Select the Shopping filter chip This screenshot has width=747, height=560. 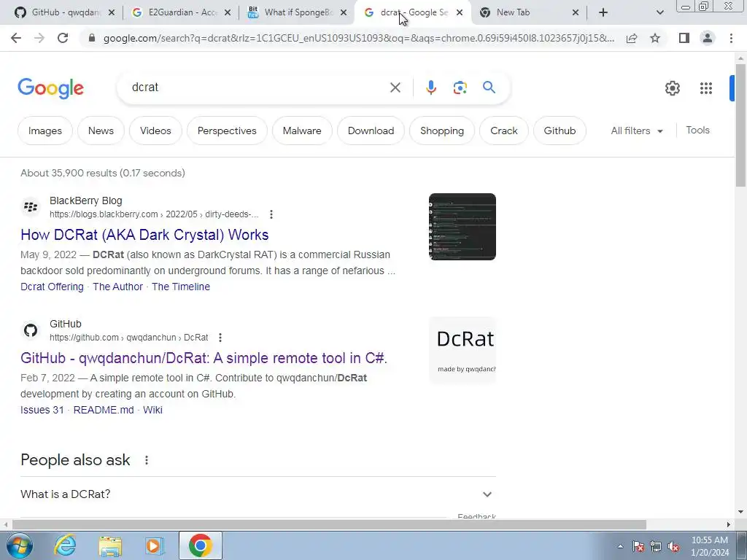point(442,131)
